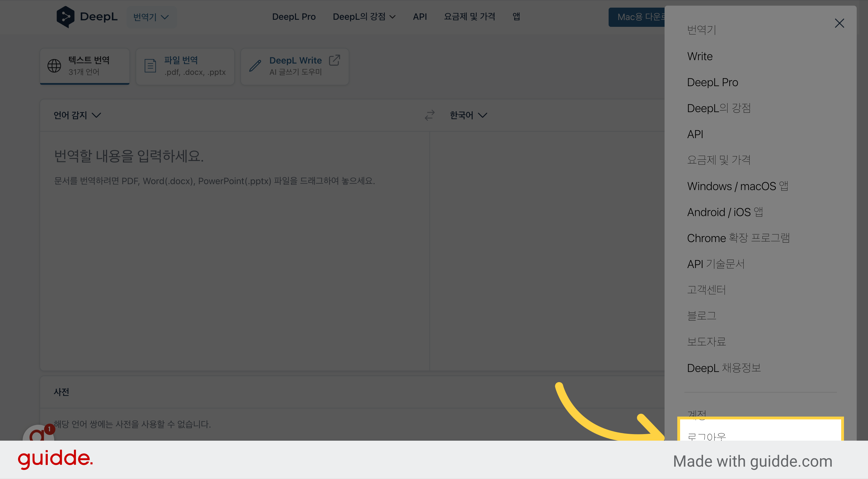Click the 사전 dictionary section header

point(61,392)
